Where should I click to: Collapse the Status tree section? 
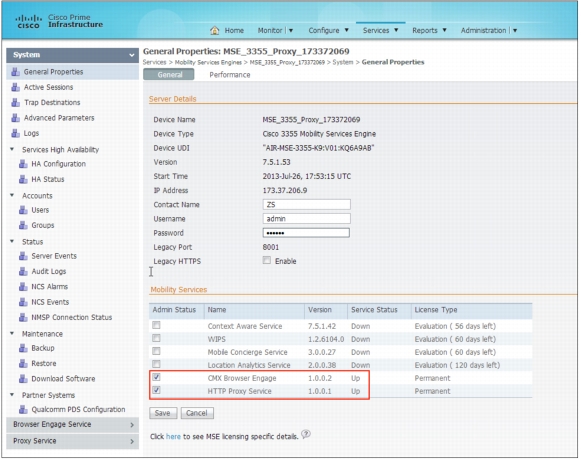coord(12,242)
